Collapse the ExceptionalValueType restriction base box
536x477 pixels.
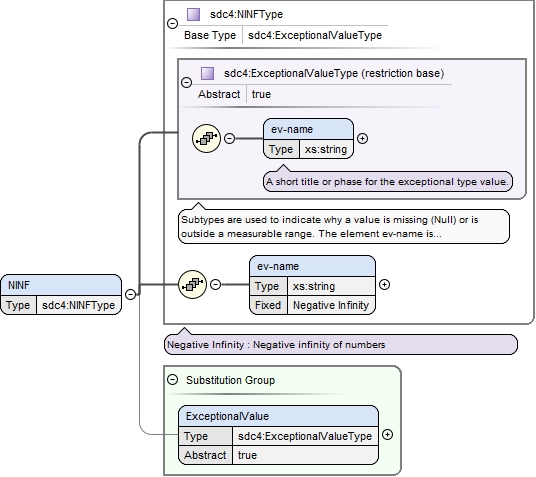click(186, 82)
